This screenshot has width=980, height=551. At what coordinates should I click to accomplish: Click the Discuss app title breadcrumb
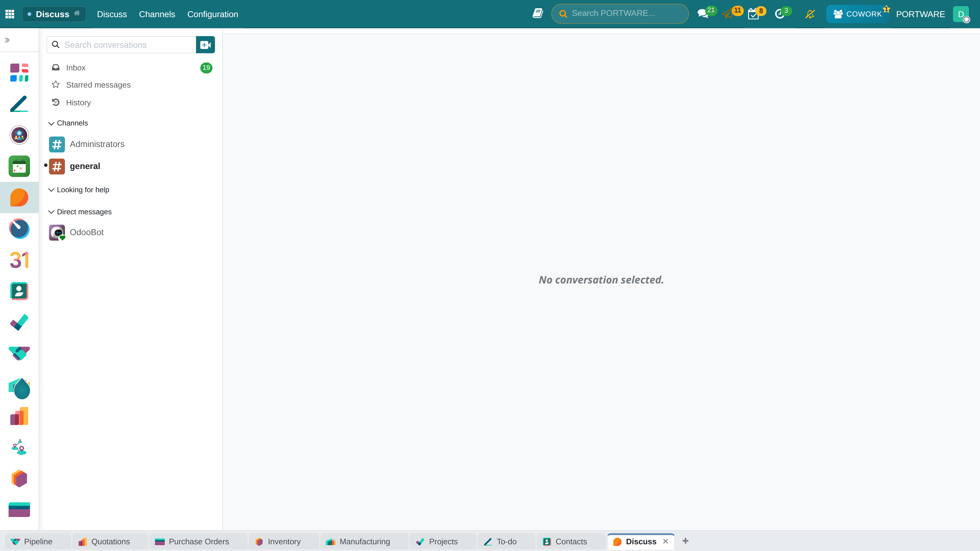52,14
